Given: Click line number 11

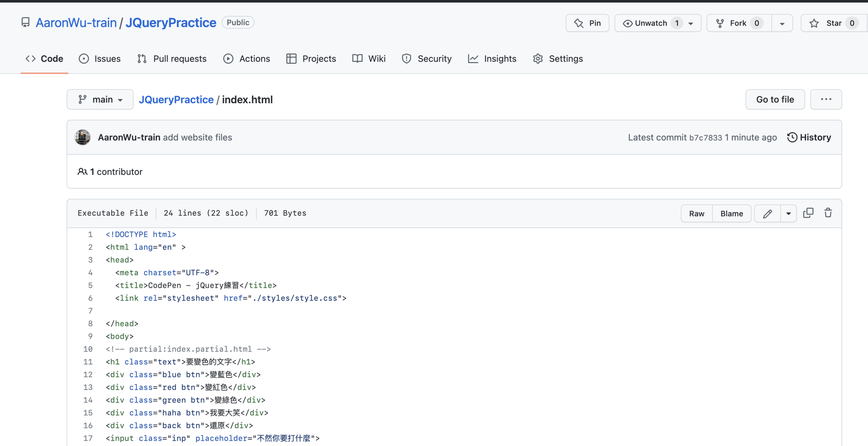Looking at the screenshot, I should pyautogui.click(x=88, y=362).
